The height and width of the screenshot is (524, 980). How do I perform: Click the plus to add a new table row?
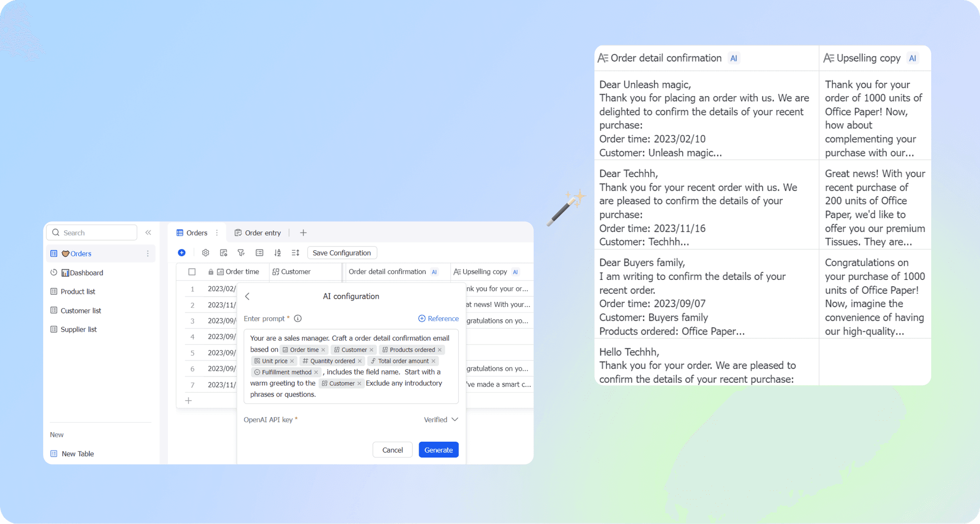189,401
